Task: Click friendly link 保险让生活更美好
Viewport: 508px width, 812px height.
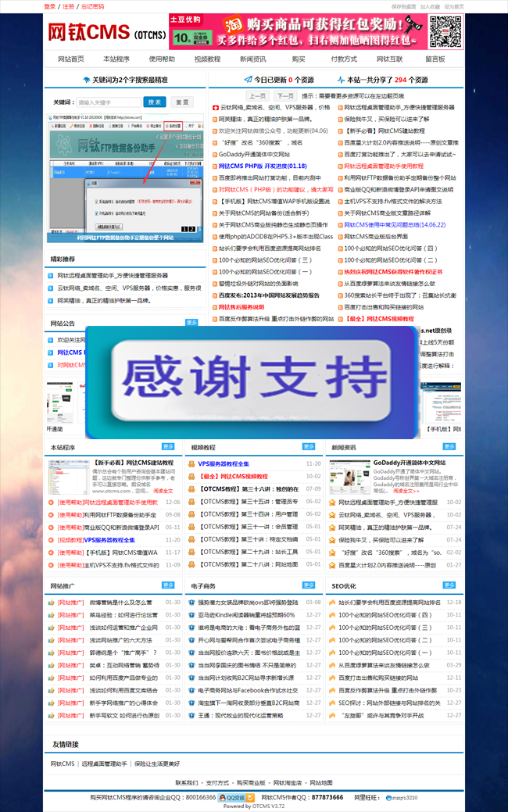Action: (157, 764)
